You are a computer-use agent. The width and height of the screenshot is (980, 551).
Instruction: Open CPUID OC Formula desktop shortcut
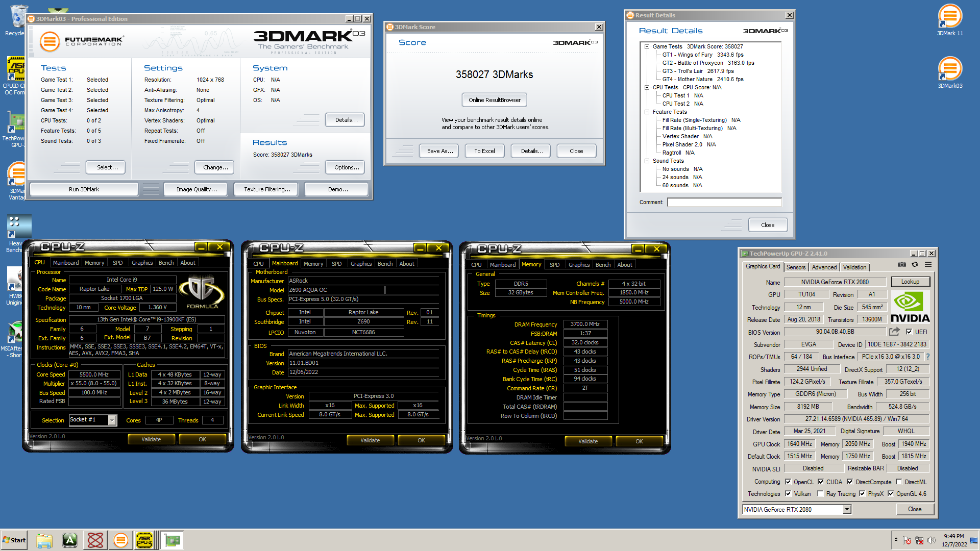pos(14,76)
